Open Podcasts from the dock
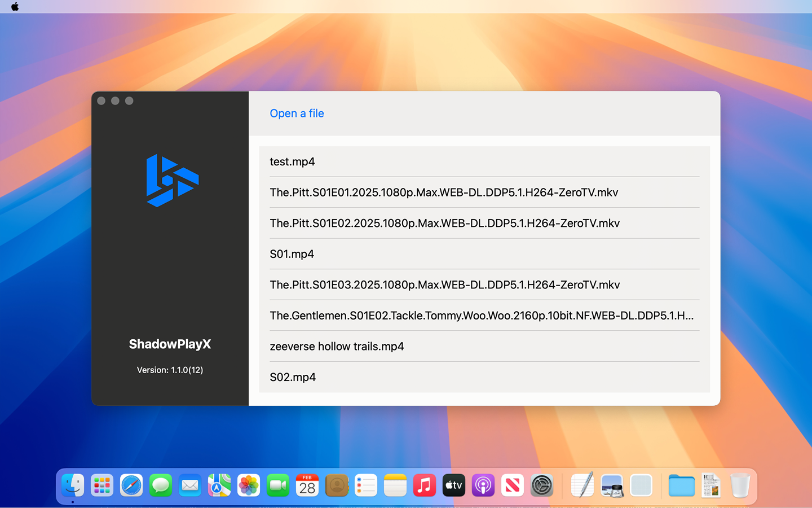This screenshot has height=508, width=812. coord(483,485)
